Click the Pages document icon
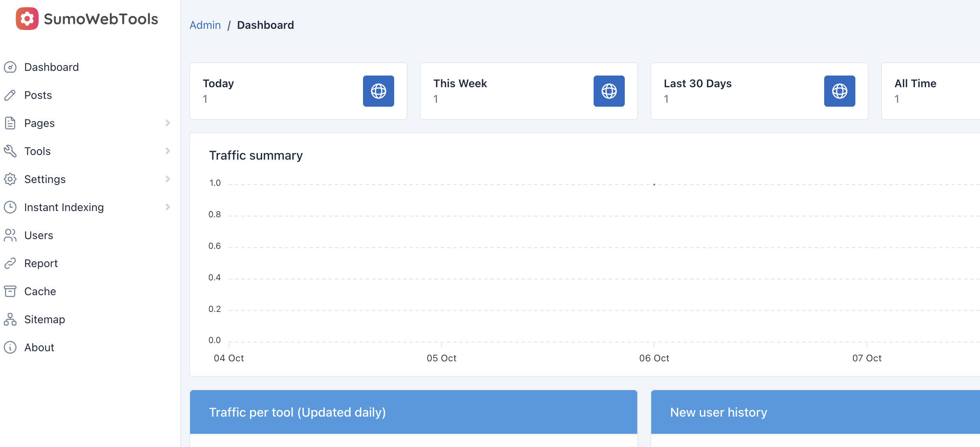The image size is (980, 447). (10, 123)
